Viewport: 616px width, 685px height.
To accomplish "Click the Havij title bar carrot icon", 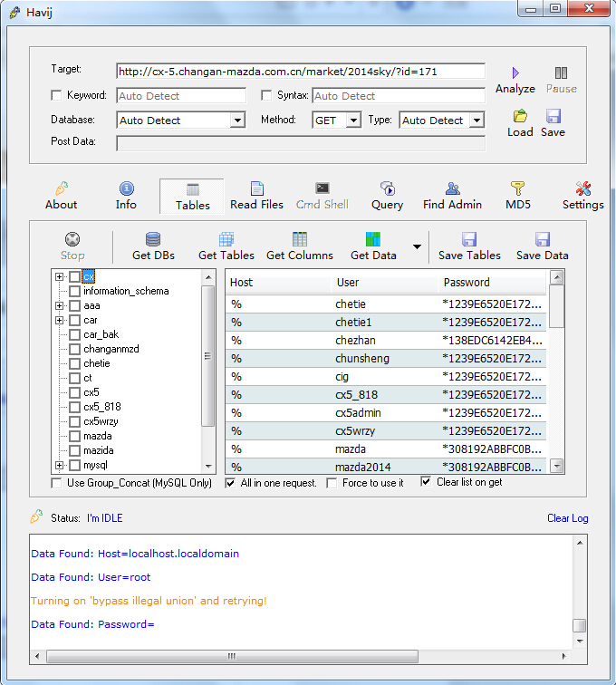I will (14, 13).
